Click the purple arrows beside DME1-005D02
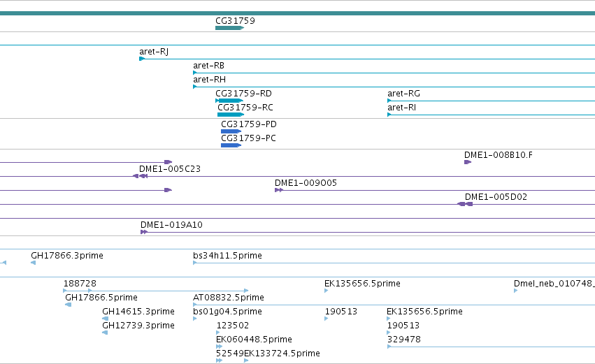Screen dimensions: 595x364 (x=465, y=205)
